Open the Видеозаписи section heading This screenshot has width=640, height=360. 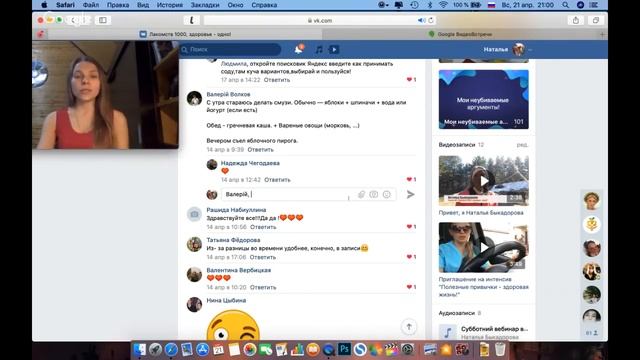pos(457,145)
